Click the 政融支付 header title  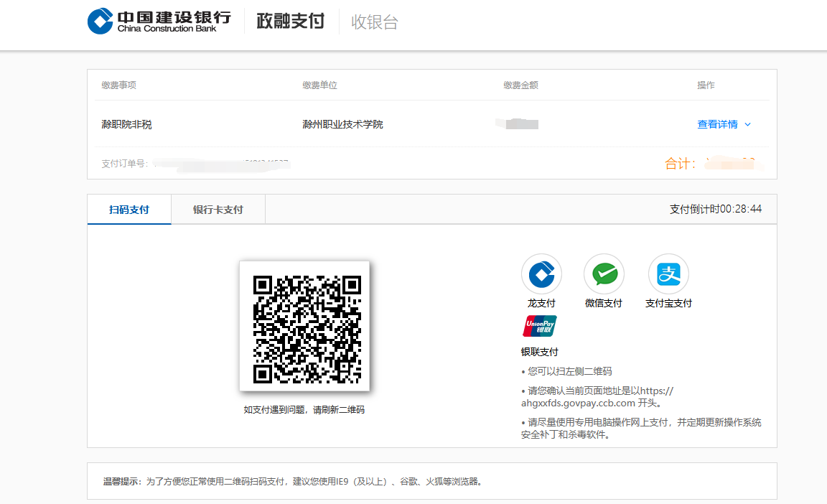tap(291, 22)
